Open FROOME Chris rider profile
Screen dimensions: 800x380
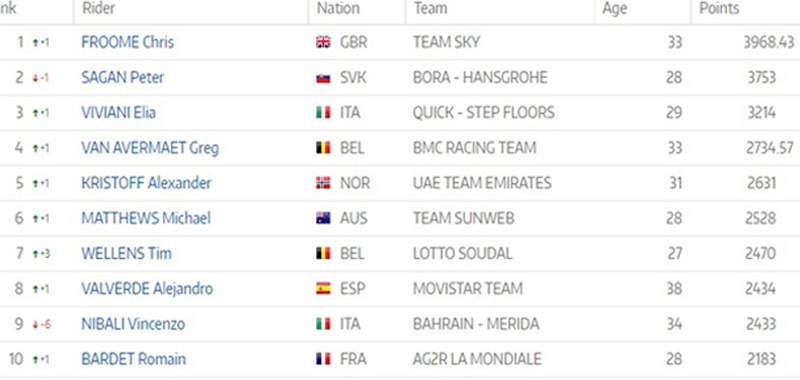click(x=128, y=42)
